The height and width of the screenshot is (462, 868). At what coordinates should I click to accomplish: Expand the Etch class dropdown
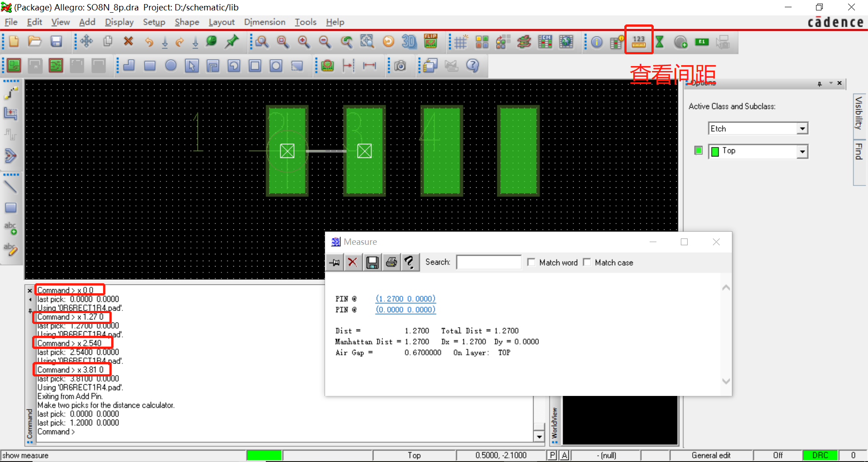(802, 129)
